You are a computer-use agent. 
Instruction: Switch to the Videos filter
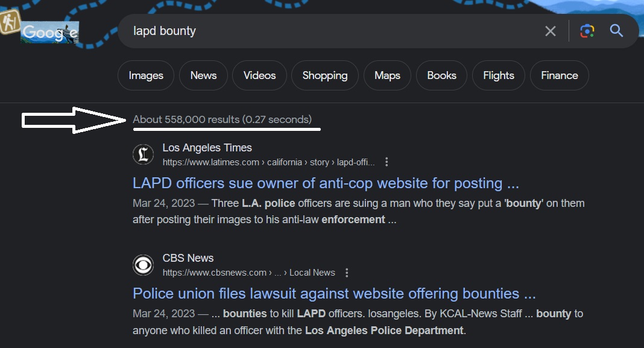click(x=259, y=75)
